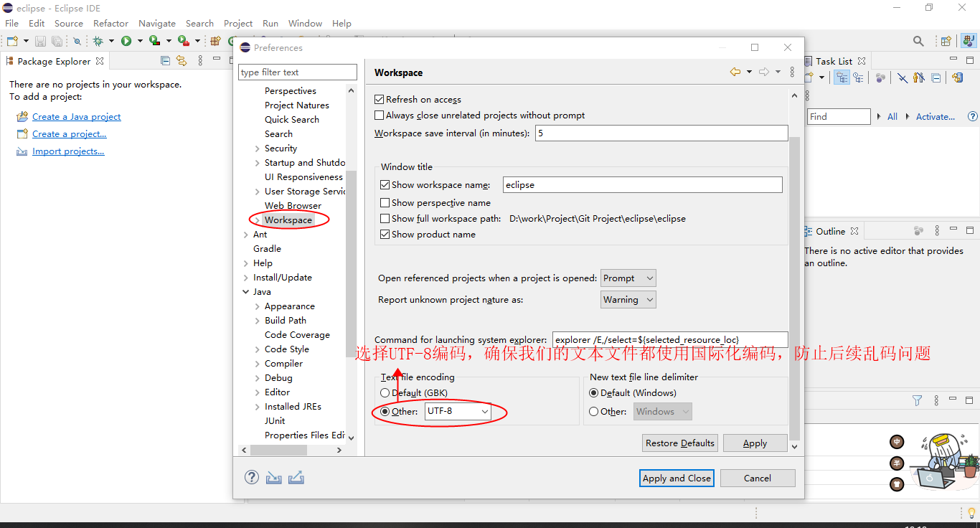Click Task List Scheduled view icon

(858, 77)
